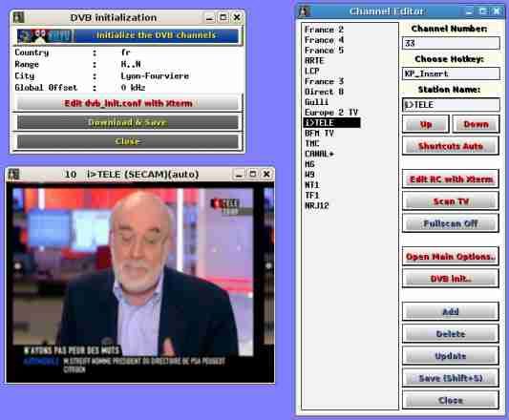Click the Channel Editor window menu icon
This screenshot has width=509, height=420.
[x=304, y=11]
